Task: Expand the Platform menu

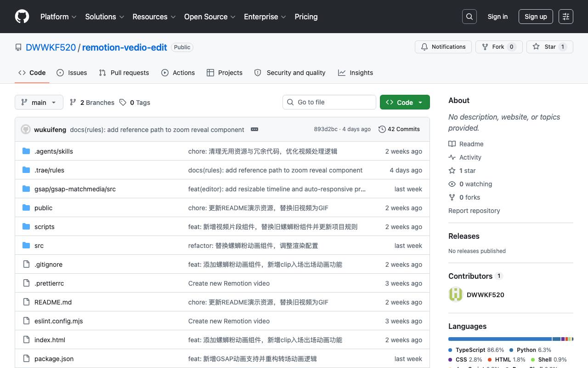Action: (x=58, y=17)
